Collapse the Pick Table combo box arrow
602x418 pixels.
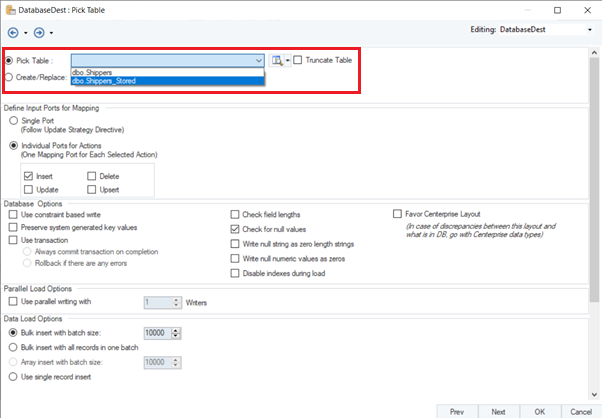(x=259, y=60)
